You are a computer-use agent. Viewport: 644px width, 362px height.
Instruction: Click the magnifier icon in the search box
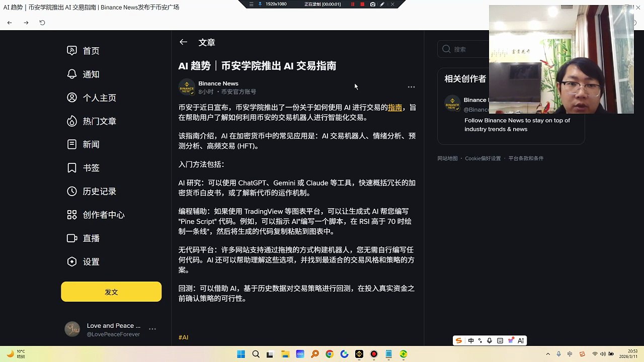coord(446,49)
